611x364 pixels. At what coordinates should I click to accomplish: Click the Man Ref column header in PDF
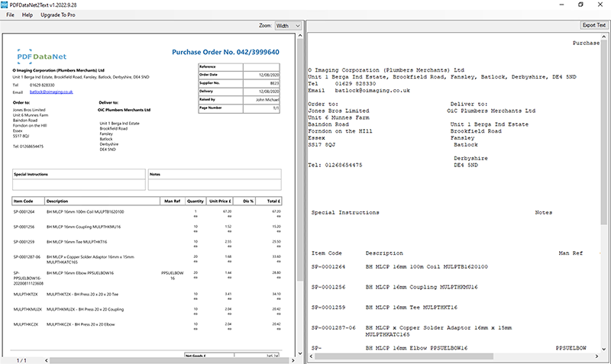click(x=173, y=201)
